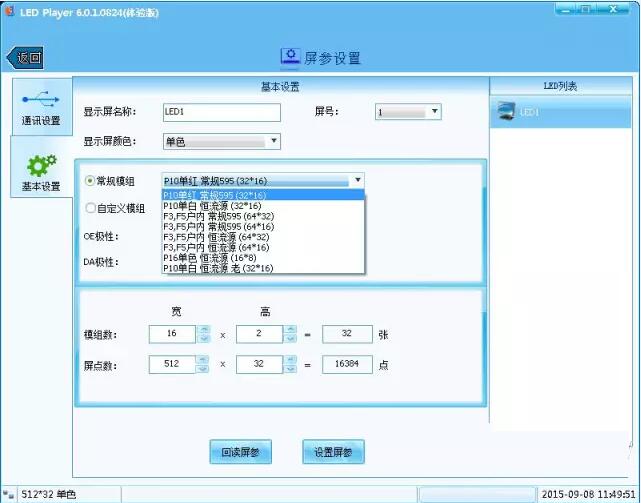The height and width of the screenshot is (503, 641).
Task: Click the 屏点数 width field 512
Action: [173, 364]
